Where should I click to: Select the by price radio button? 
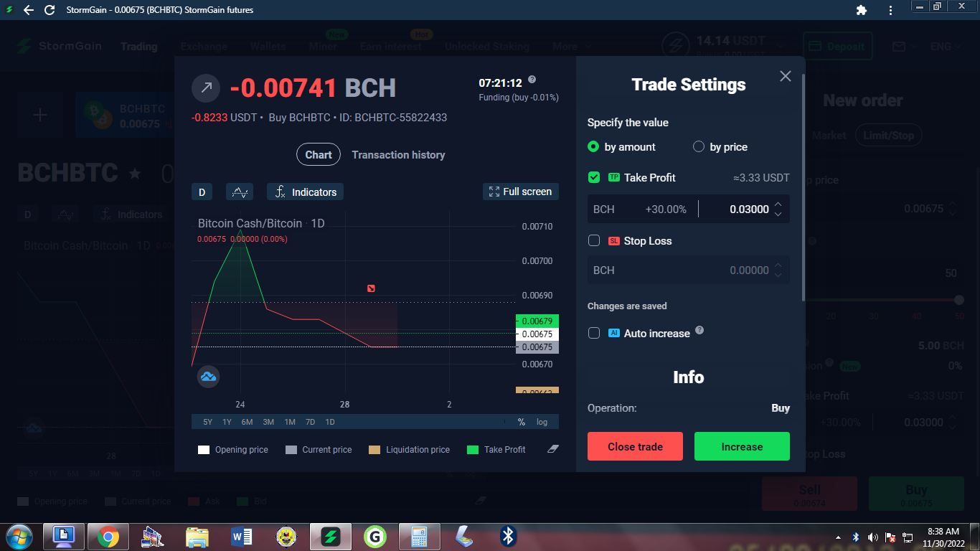(699, 146)
